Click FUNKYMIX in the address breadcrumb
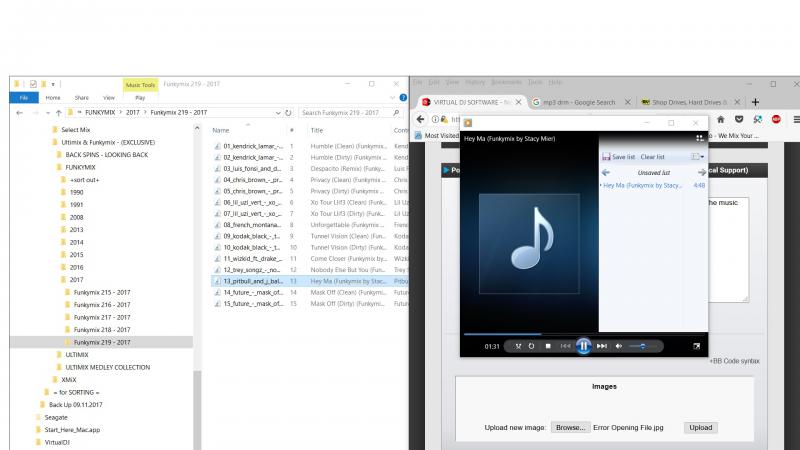 (100, 113)
